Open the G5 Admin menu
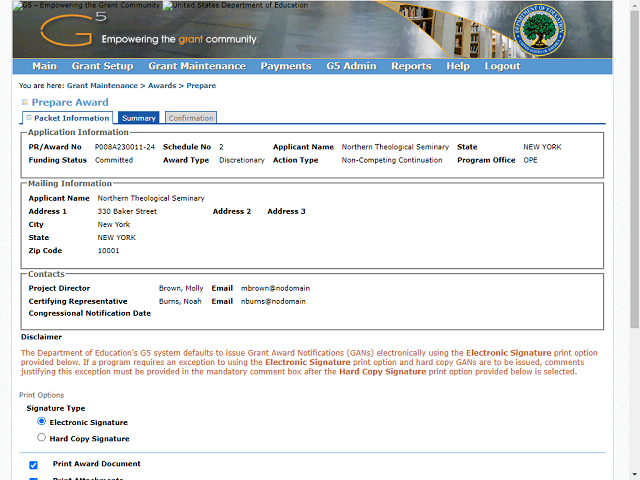640x480 pixels. 351,66
